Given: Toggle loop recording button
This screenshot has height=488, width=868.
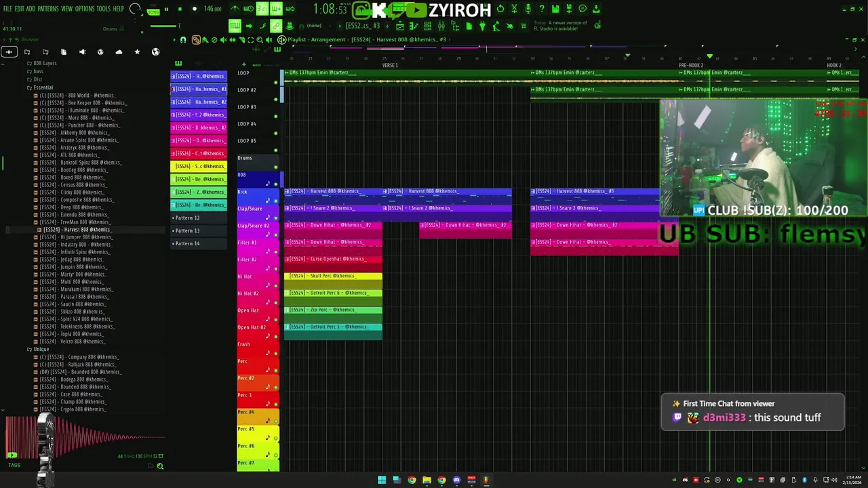Looking at the screenshot, I should point(290,9).
